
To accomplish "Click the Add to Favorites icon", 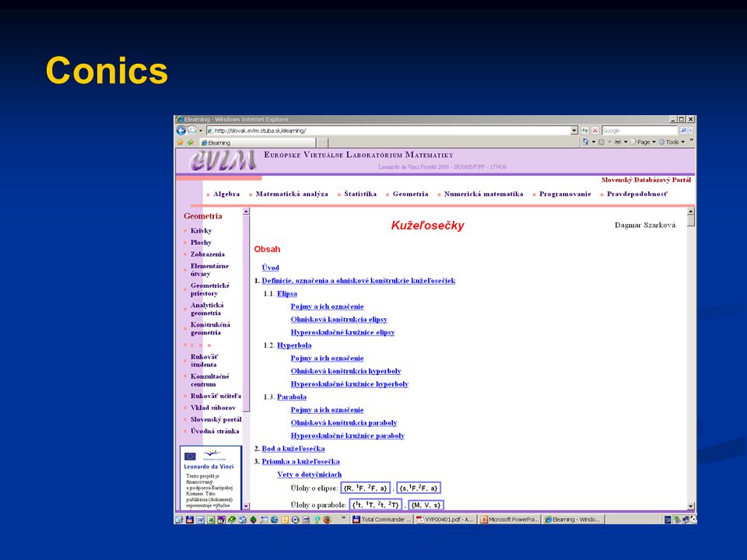I will click(190, 142).
